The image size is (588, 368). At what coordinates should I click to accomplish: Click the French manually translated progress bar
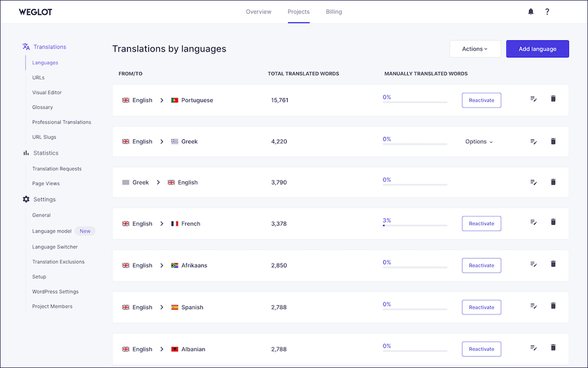[x=415, y=226]
